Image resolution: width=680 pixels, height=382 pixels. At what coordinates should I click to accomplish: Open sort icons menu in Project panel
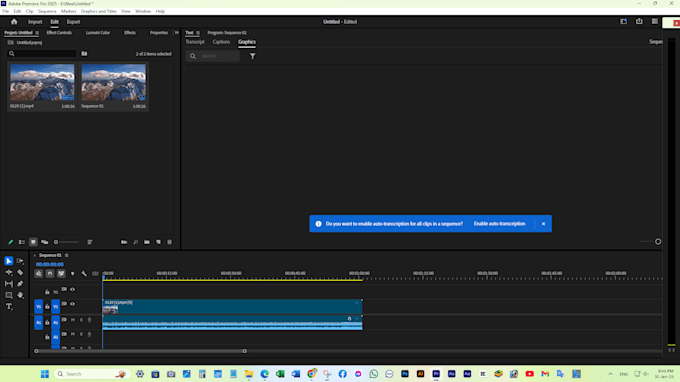pyautogui.click(x=90, y=242)
